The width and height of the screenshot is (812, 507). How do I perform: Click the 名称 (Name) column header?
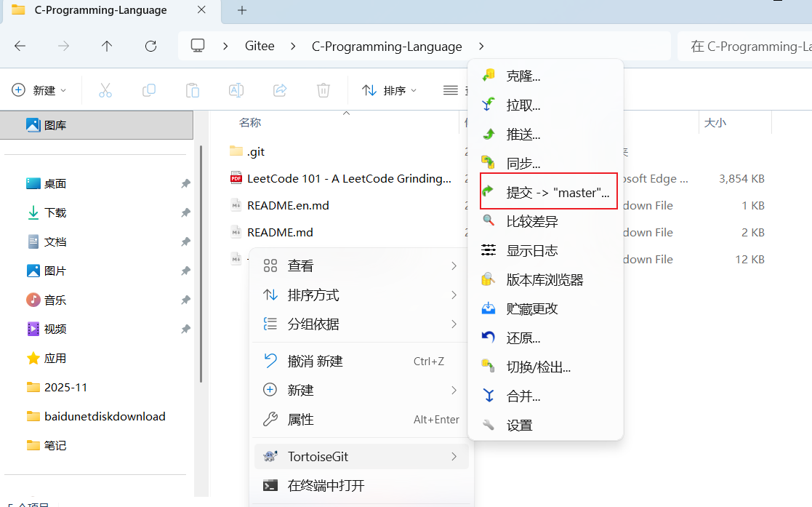(250, 122)
